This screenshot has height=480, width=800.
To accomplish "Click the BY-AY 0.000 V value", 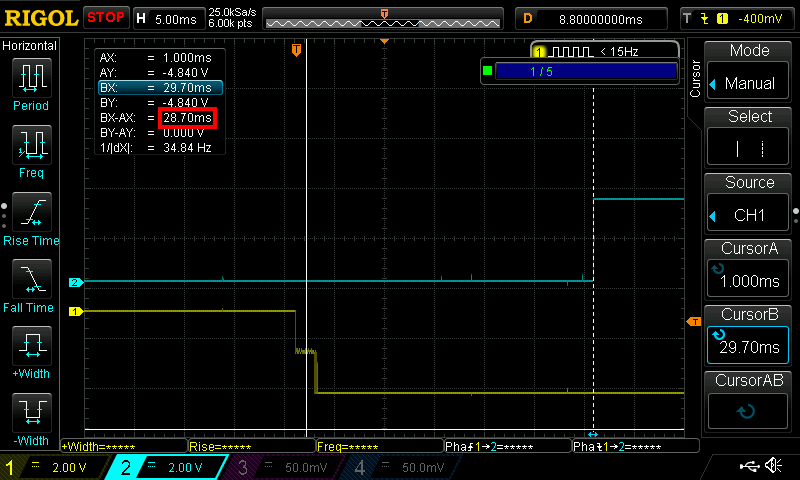I will point(184,133).
